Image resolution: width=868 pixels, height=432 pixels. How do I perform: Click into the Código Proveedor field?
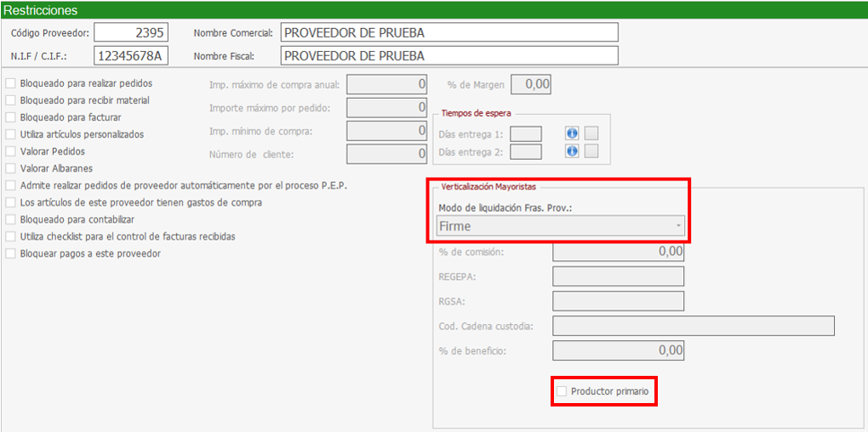(131, 32)
